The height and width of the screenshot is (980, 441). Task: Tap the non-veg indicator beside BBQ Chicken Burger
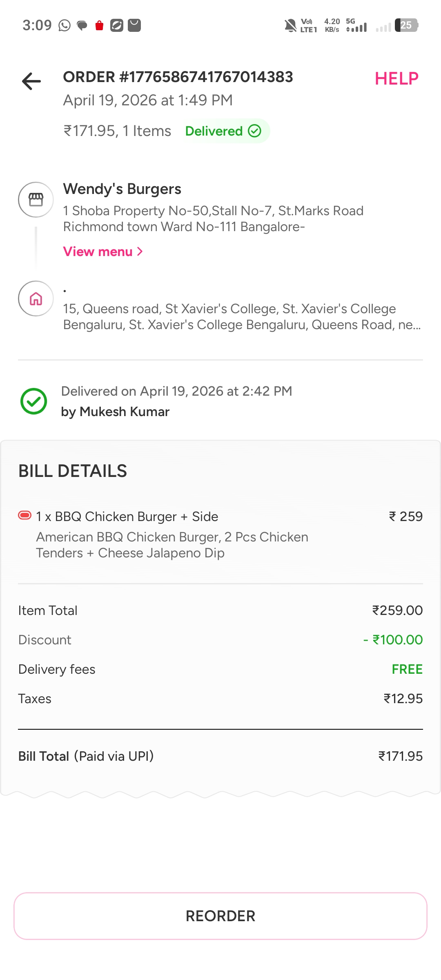25,515
